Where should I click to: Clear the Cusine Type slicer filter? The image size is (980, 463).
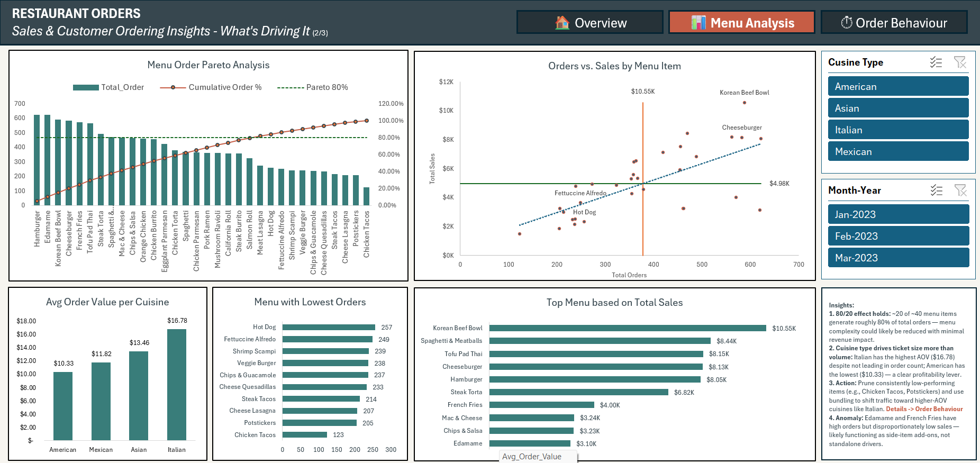pyautogui.click(x=960, y=62)
